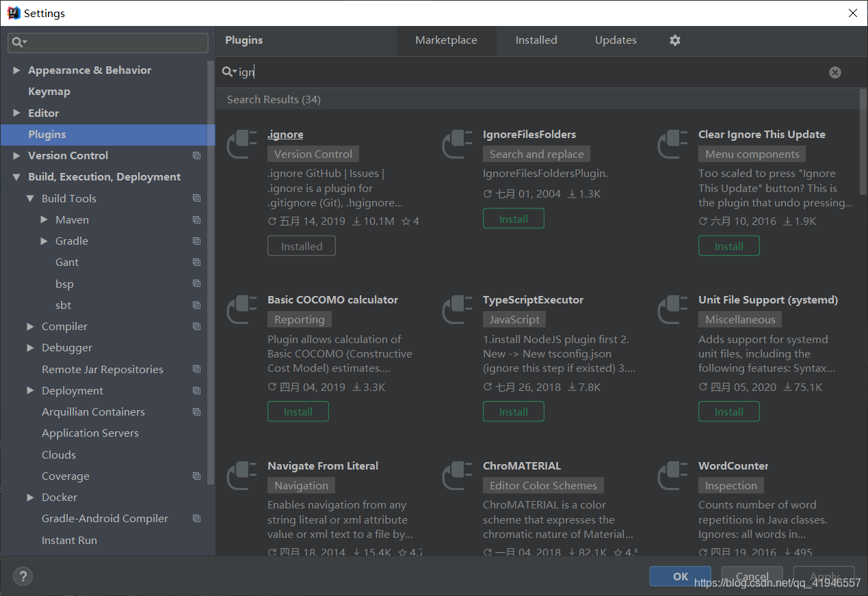The image size is (868, 596).
Task: Click project-level icon next to Maven
Action: (x=197, y=220)
